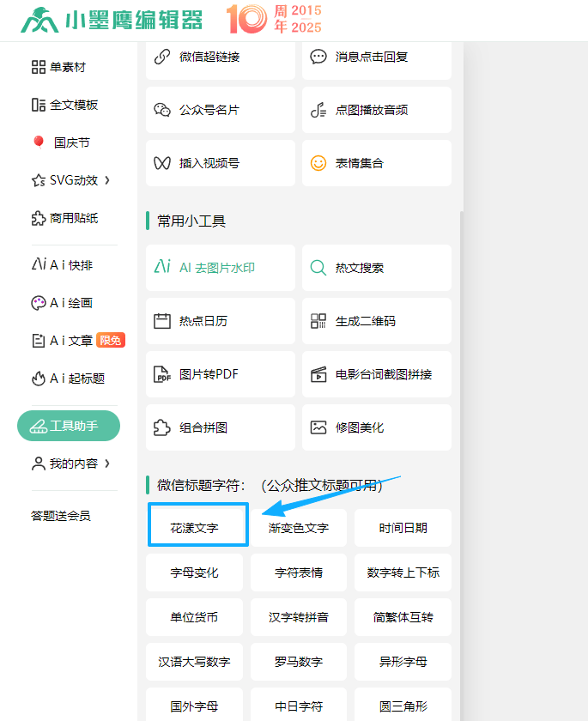Open the 热点日历 calendar tool

click(220, 321)
